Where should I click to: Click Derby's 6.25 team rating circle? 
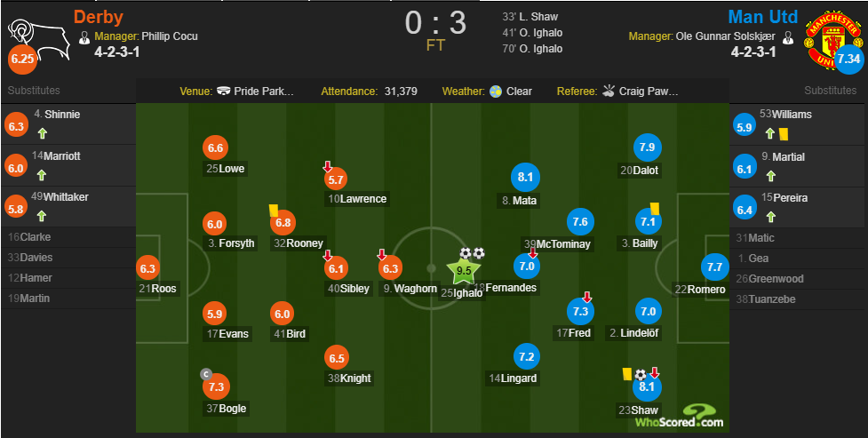click(x=21, y=60)
